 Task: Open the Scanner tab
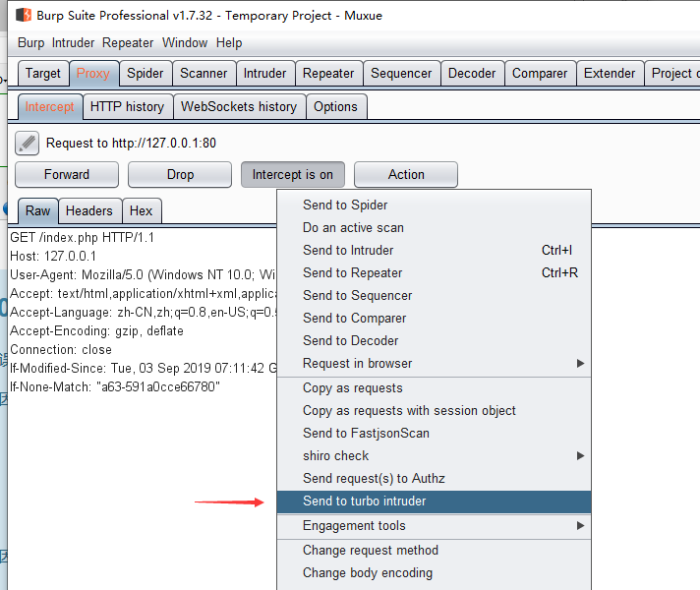(x=204, y=73)
